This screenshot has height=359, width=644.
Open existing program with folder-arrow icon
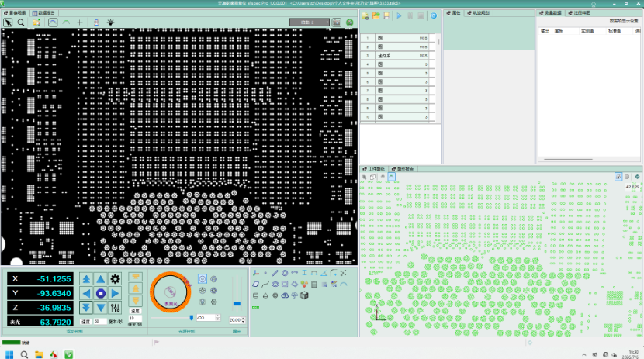(x=376, y=16)
